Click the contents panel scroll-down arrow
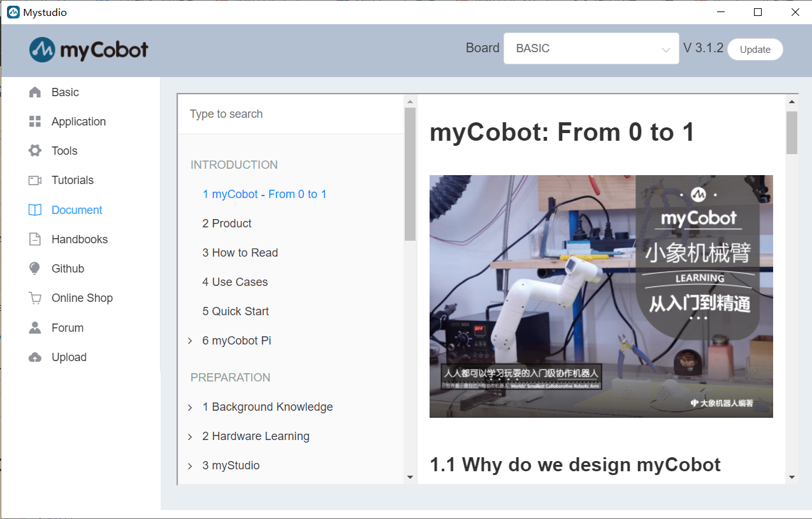This screenshot has height=519, width=812. coord(410,477)
